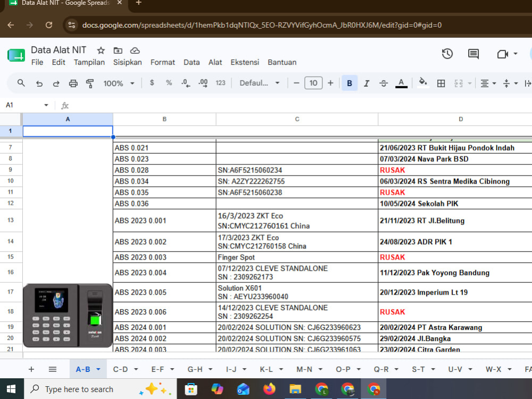Open the Alat menu
This screenshot has height=399, width=532.
click(x=215, y=62)
